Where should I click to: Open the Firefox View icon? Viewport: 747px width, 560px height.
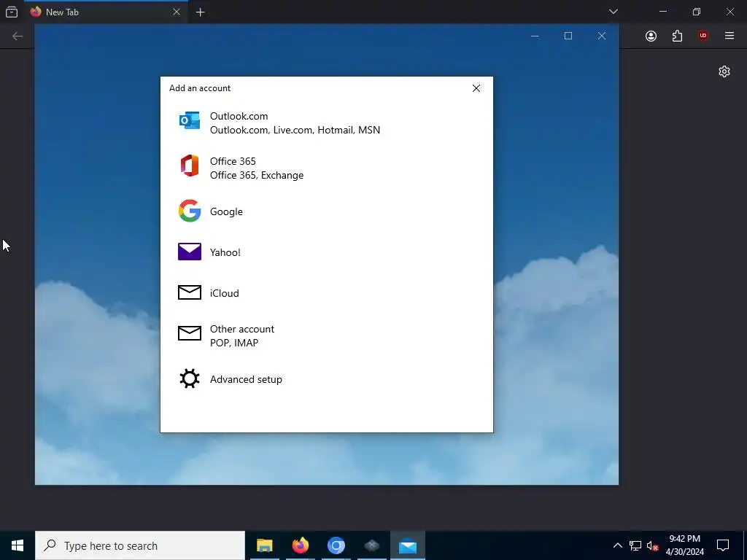coord(12,12)
